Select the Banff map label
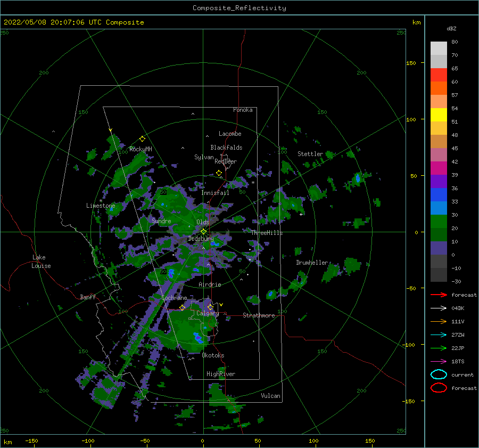The width and height of the screenshot is (479, 448). click(x=88, y=297)
